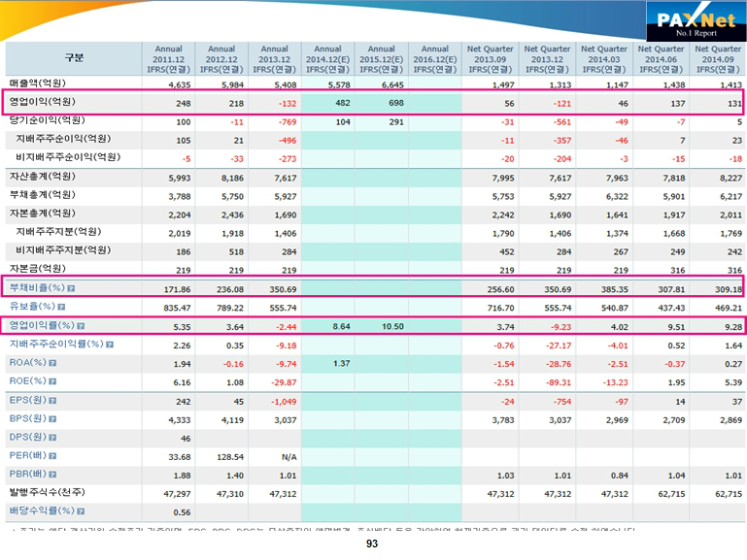Select the Annual 2014.12(E) column header
This screenshot has height=560, width=747.
(x=327, y=59)
